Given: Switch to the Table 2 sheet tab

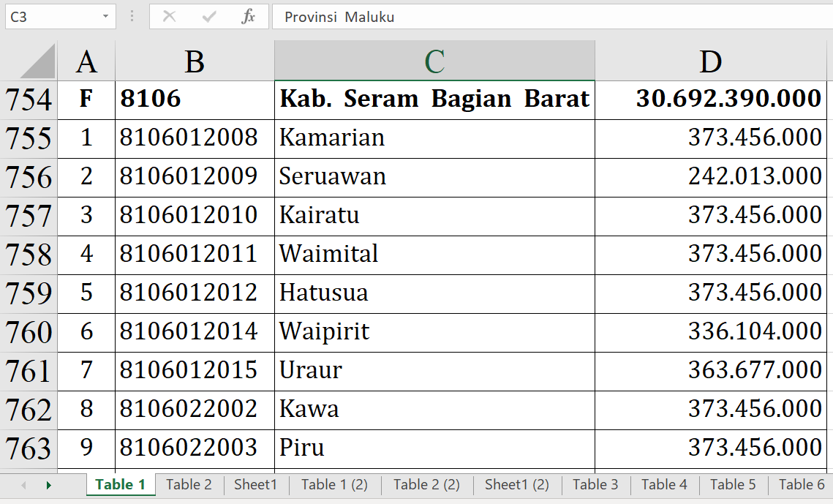Looking at the screenshot, I should point(189,484).
